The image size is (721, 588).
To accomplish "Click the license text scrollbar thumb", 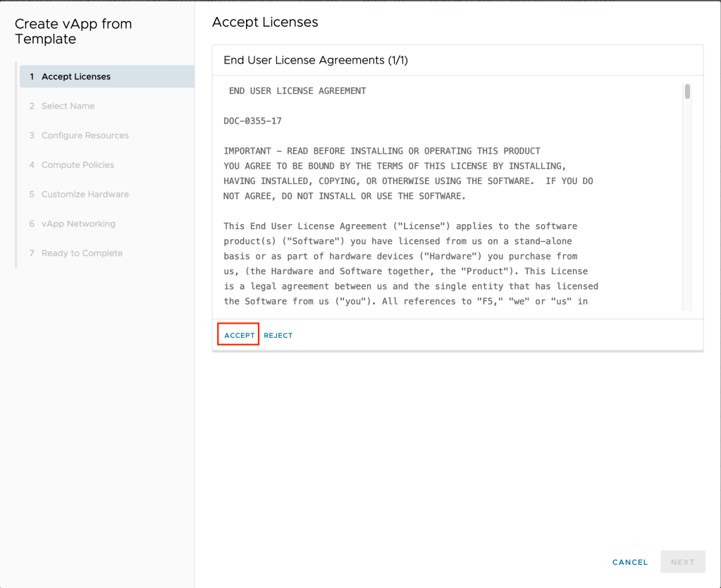I will point(687,92).
